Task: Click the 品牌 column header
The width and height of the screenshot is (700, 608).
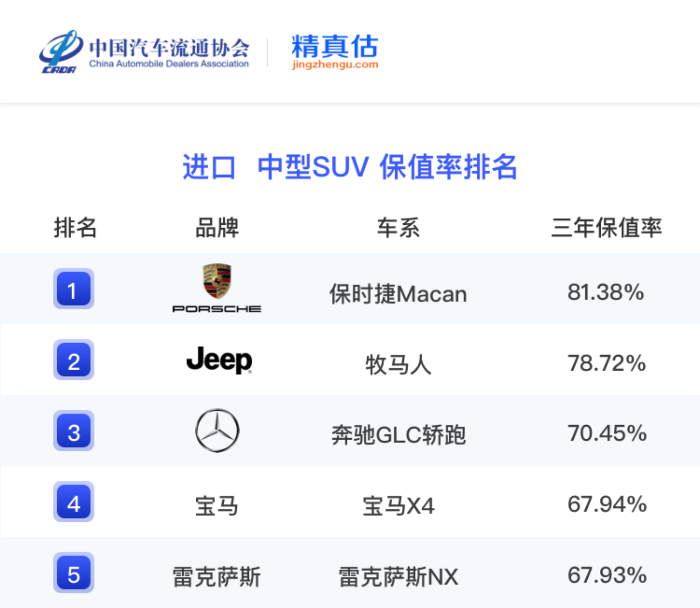Action: click(x=217, y=227)
